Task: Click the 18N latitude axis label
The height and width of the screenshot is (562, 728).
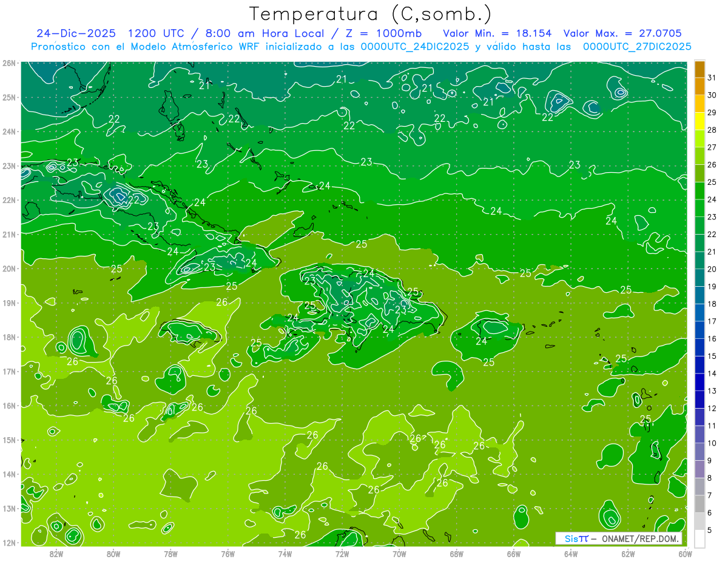Action: pyautogui.click(x=9, y=337)
